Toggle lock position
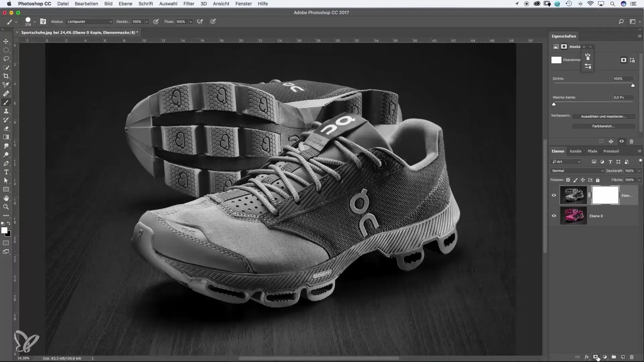This screenshot has width=644, height=362. point(583,180)
